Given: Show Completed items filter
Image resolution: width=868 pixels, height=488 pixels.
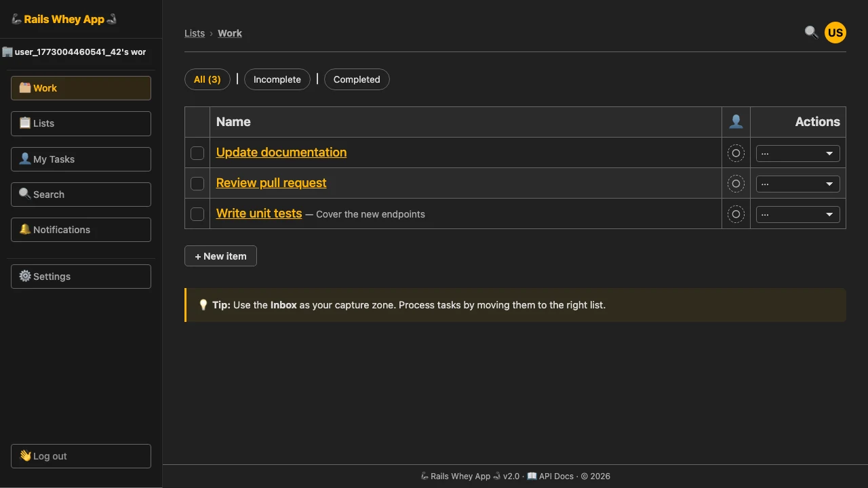Looking at the screenshot, I should coord(357,79).
